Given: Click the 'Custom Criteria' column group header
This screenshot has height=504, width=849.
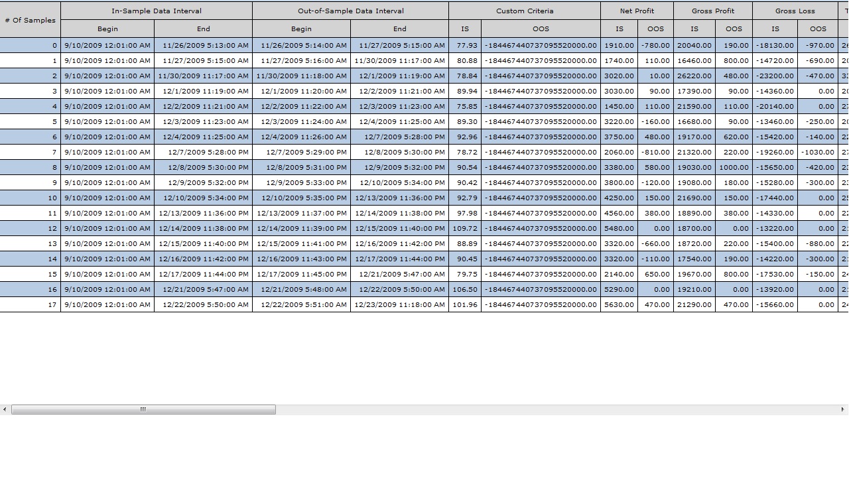Looking at the screenshot, I should click(x=525, y=11).
